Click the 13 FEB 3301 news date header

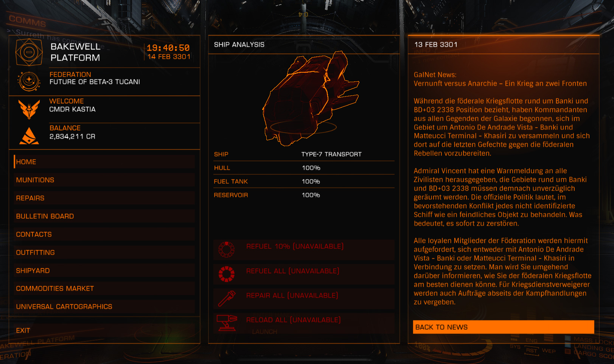click(x=436, y=45)
